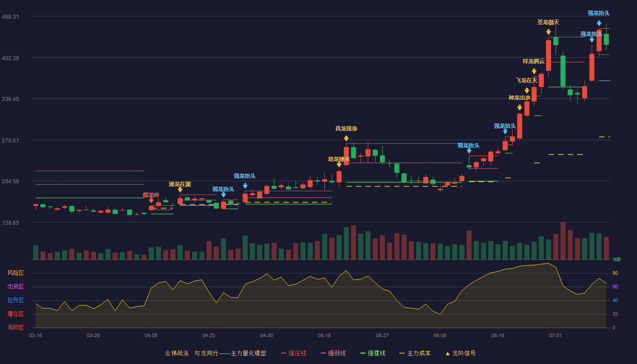Toggle the 云梯战法 主力量化模型 legend entry
637x364 pixels.
(x=216, y=353)
